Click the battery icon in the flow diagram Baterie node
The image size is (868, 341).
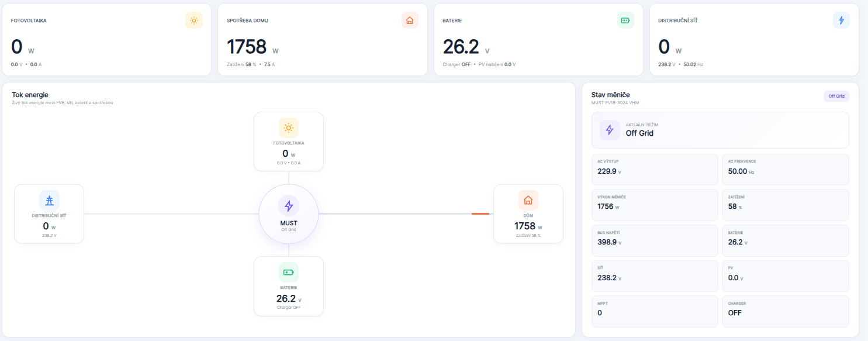289,273
